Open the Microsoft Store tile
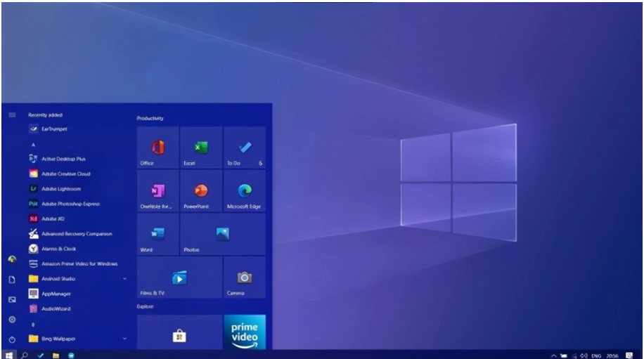The height and width of the screenshot is (359, 644). 180,332
